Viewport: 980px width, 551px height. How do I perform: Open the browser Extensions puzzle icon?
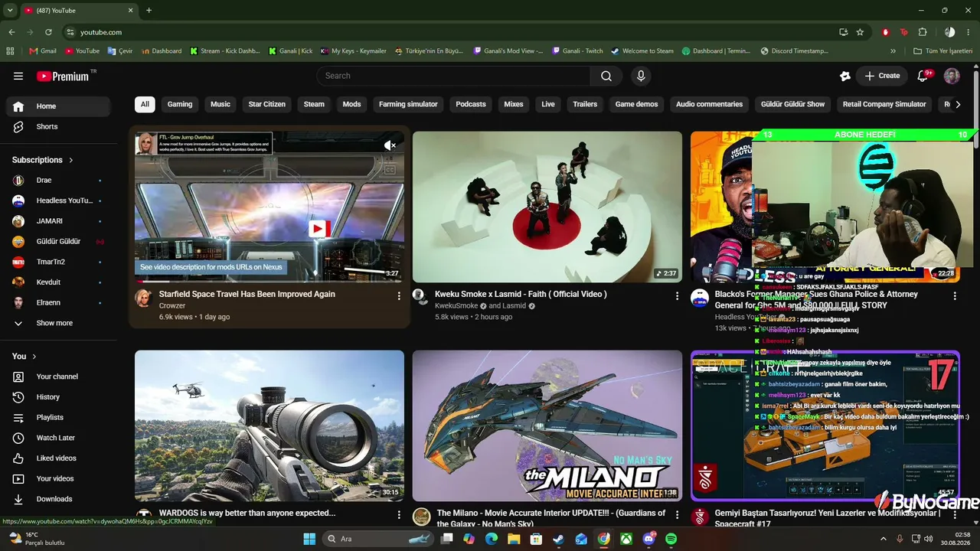click(923, 32)
